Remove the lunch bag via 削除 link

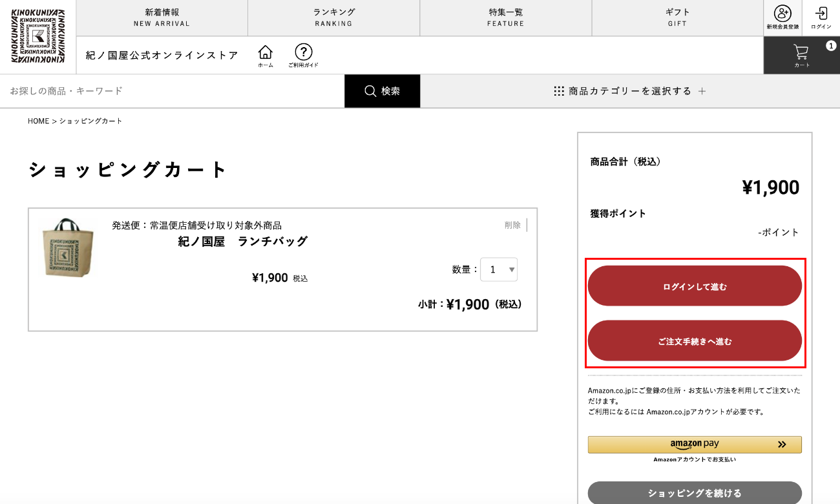coord(512,225)
